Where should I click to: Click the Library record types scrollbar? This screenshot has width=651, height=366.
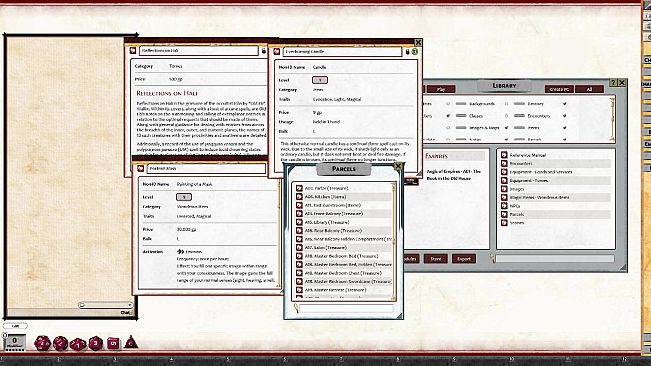[612, 119]
